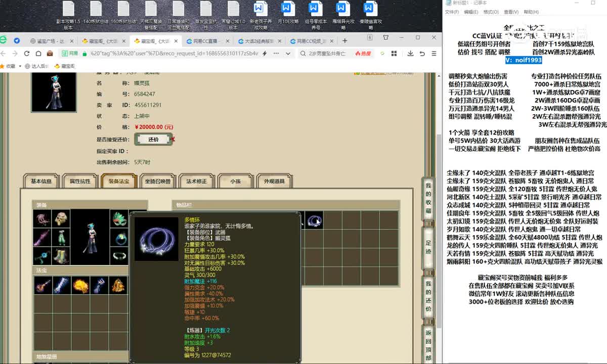This screenshot has width=607, height=364.
Task: Open the browser downloads icon
Action: [x=410, y=53]
